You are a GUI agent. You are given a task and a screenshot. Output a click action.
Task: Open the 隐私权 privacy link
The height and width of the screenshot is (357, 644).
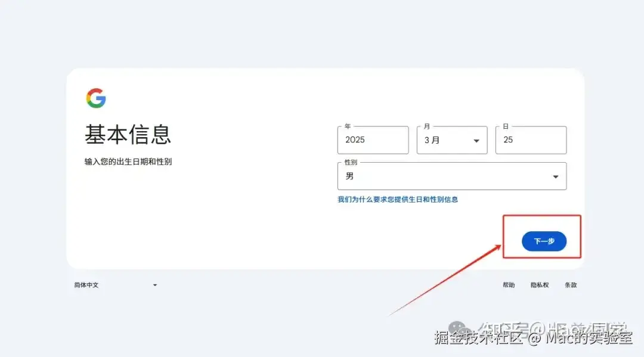click(x=539, y=285)
